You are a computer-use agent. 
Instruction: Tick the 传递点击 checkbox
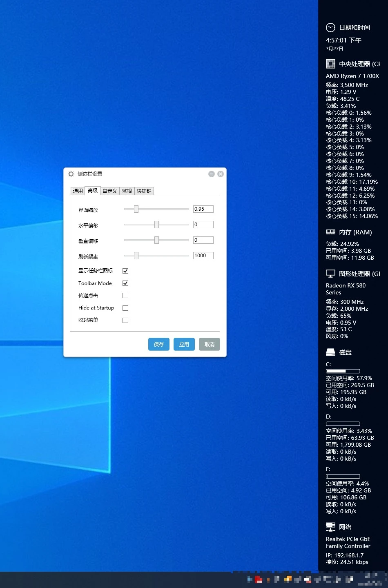click(125, 295)
